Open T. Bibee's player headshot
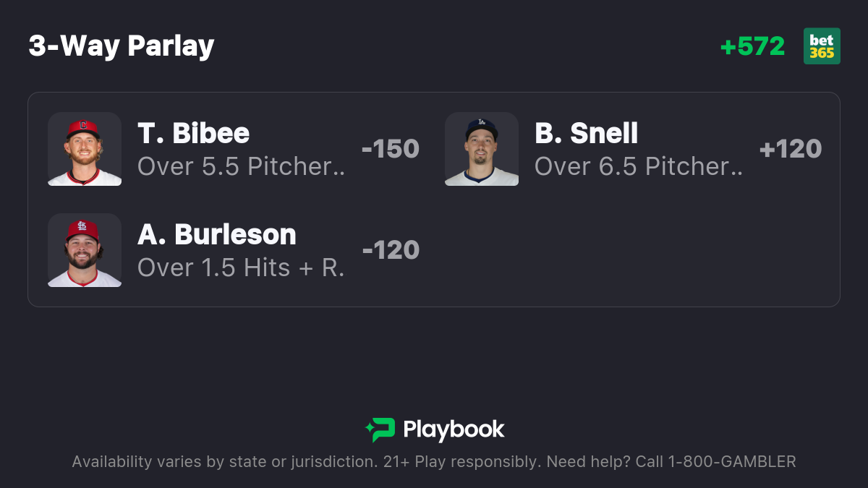This screenshot has width=868, height=488. 85,149
